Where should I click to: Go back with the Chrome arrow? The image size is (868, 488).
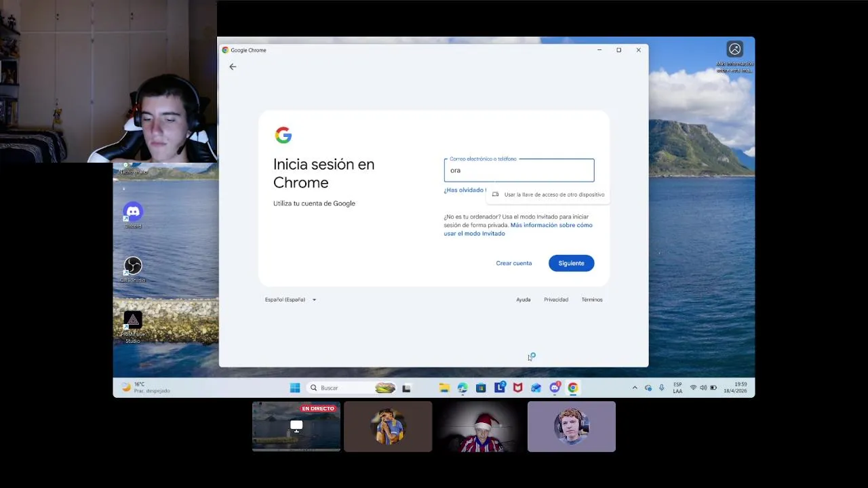pos(233,66)
